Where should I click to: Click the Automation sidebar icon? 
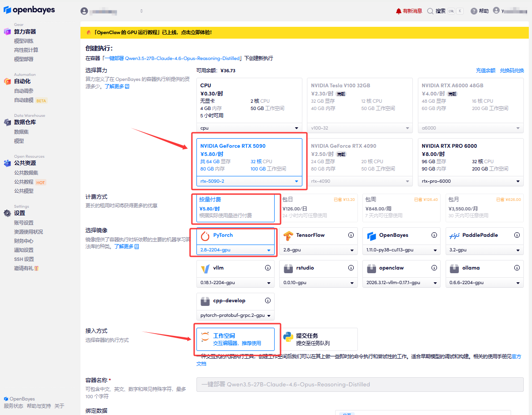tap(7, 81)
